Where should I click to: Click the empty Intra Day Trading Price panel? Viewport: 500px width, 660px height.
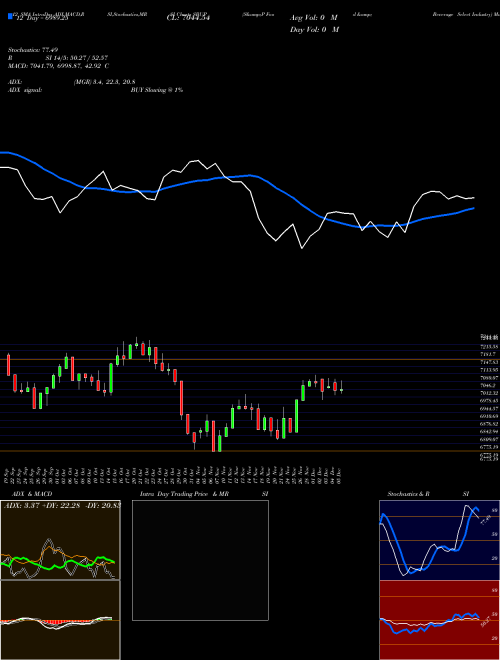[200, 560]
